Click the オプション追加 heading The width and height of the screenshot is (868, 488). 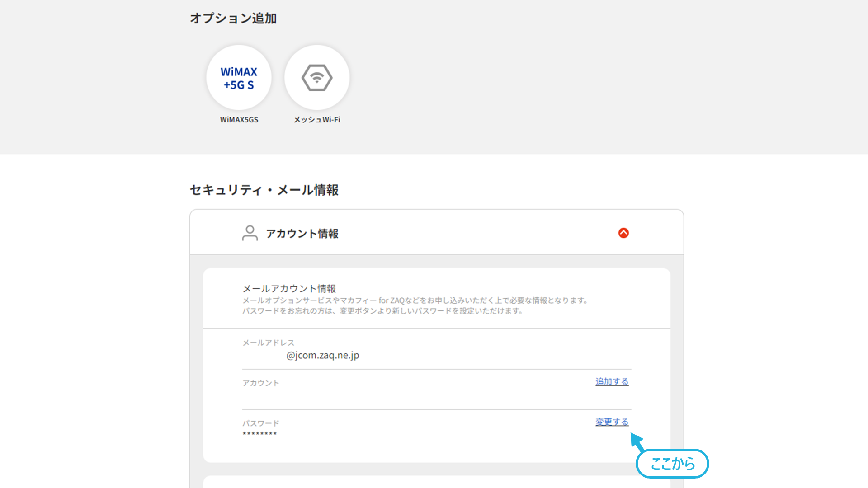(233, 18)
